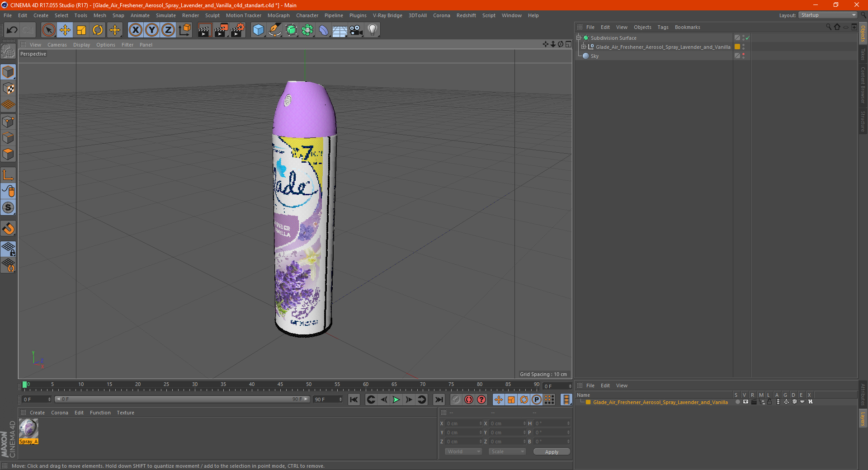Open the viewport Display menu

coord(81,45)
